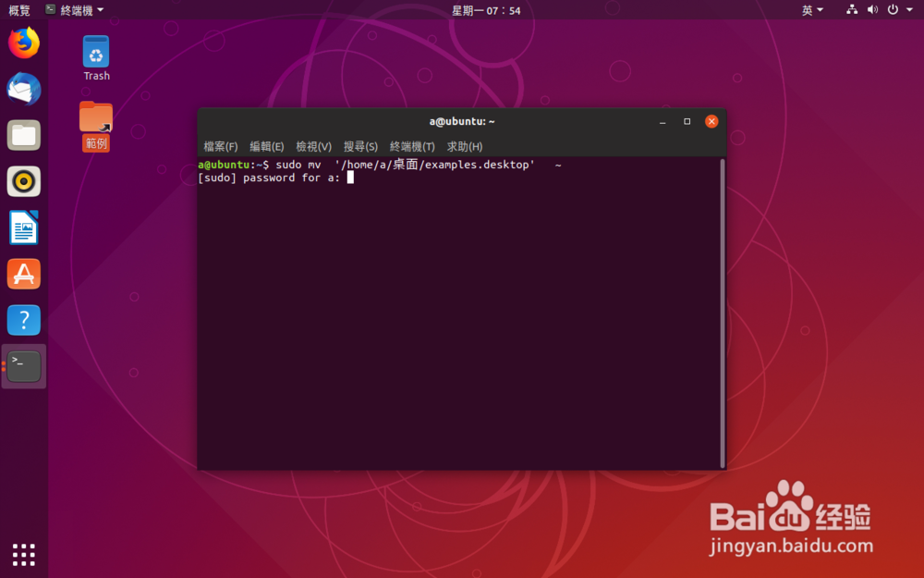Launch Rhythmbox music player from the dock

(24, 181)
